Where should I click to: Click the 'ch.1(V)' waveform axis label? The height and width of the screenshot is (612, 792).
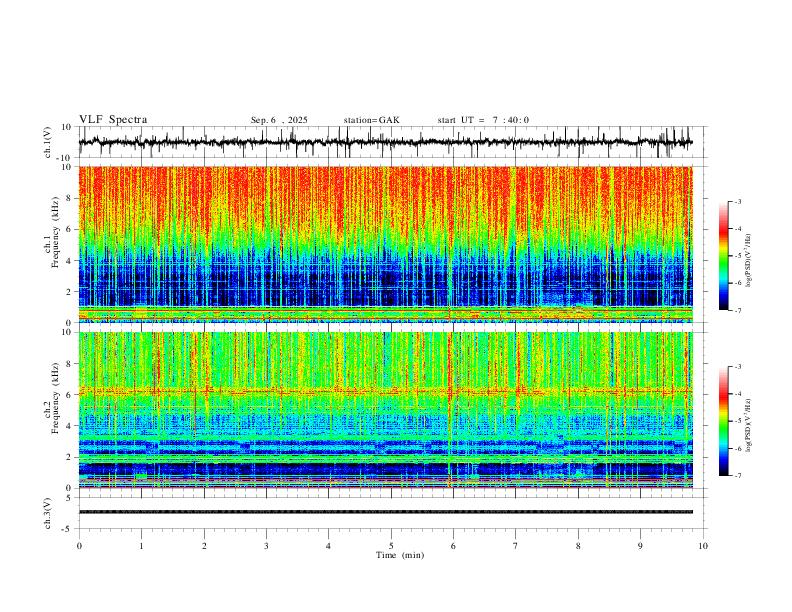click(x=48, y=142)
